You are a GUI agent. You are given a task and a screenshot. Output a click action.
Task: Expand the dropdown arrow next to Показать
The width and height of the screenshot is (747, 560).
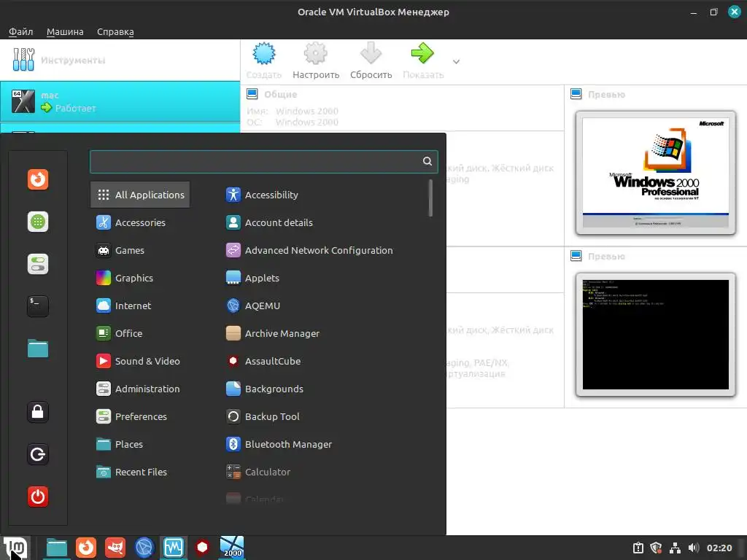click(456, 61)
